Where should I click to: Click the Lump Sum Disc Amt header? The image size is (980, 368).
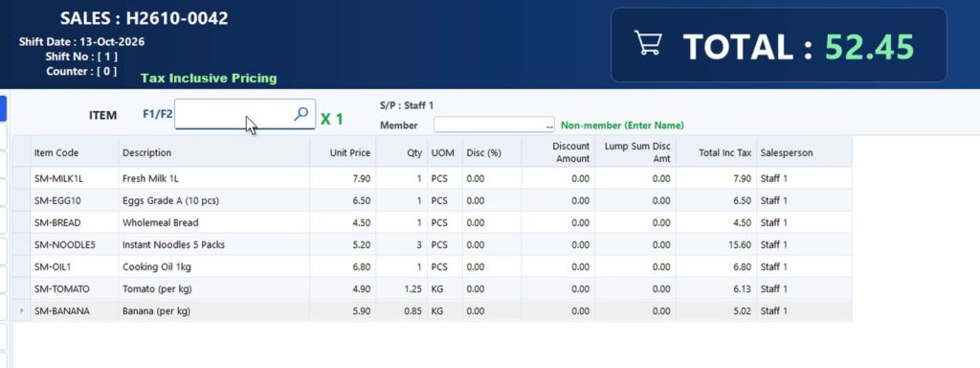point(635,152)
